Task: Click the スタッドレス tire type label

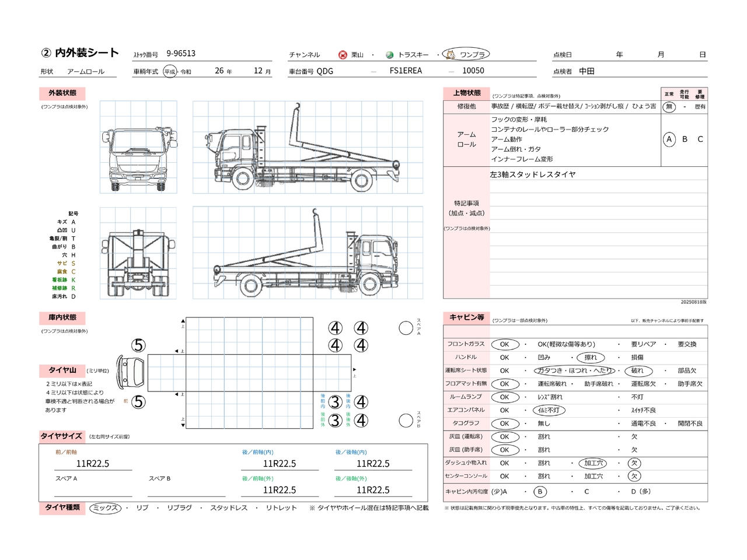Action: point(229,508)
